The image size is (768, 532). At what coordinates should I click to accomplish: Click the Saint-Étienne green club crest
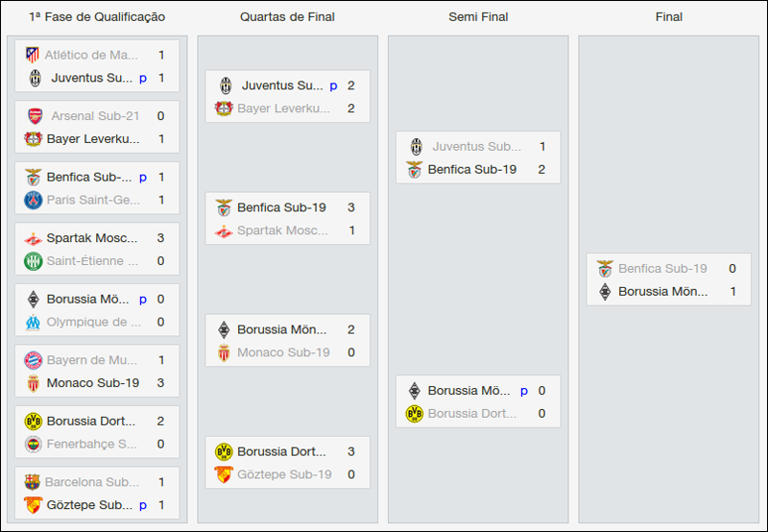coord(33,261)
